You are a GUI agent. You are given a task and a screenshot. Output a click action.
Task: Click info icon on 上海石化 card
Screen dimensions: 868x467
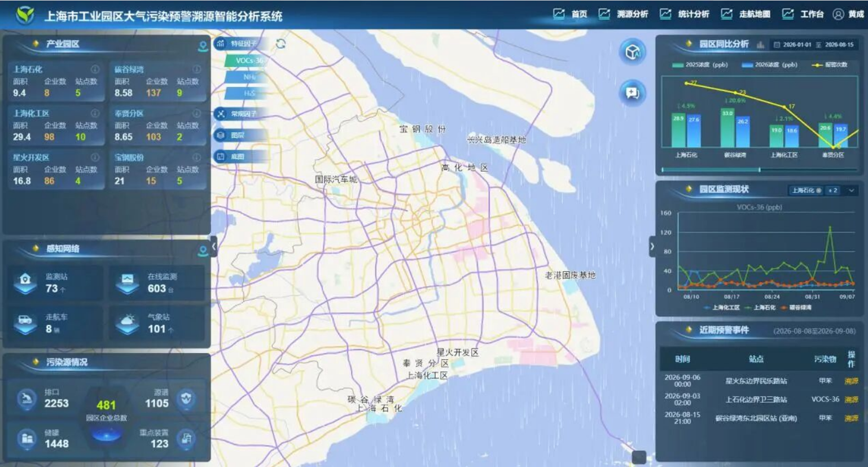[x=95, y=69]
